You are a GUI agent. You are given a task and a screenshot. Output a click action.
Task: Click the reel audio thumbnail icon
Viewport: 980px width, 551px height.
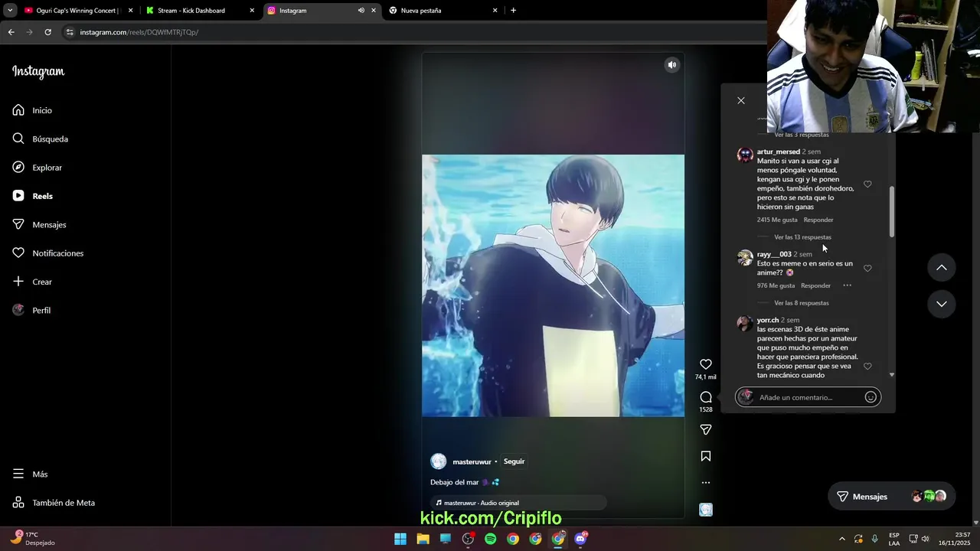pyautogui.click(x=706, y=510)
